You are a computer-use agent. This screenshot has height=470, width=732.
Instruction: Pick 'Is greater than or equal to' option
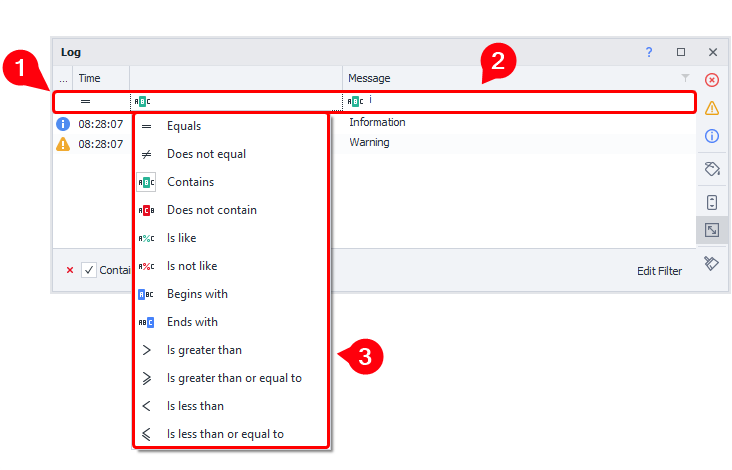click(x=234, y=378)
